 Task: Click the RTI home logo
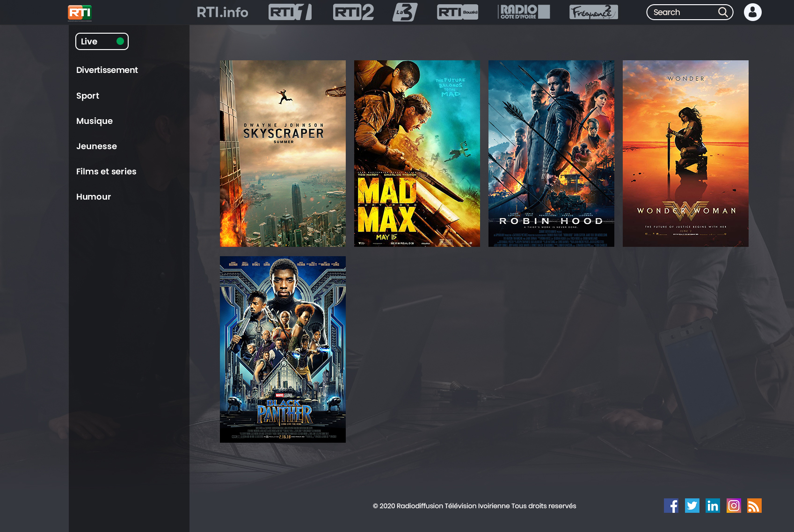pos(80,13)
